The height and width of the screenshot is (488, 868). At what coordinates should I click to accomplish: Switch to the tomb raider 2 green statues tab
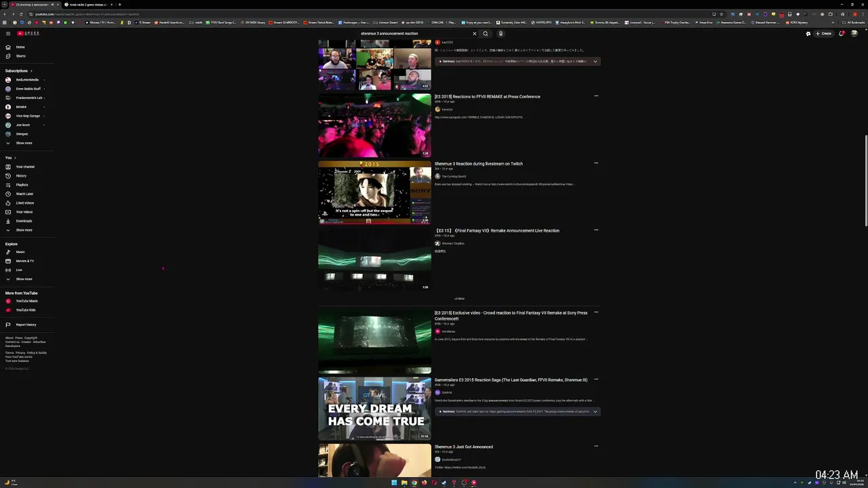[87, 5]
